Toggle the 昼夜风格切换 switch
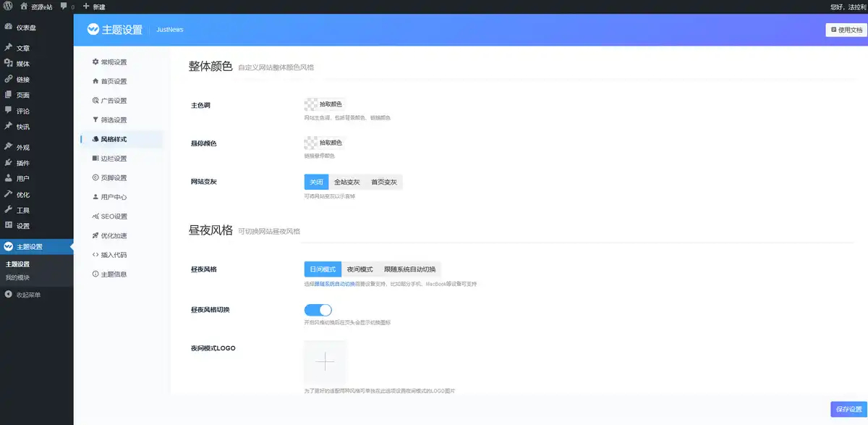 (x=318, y=310)
